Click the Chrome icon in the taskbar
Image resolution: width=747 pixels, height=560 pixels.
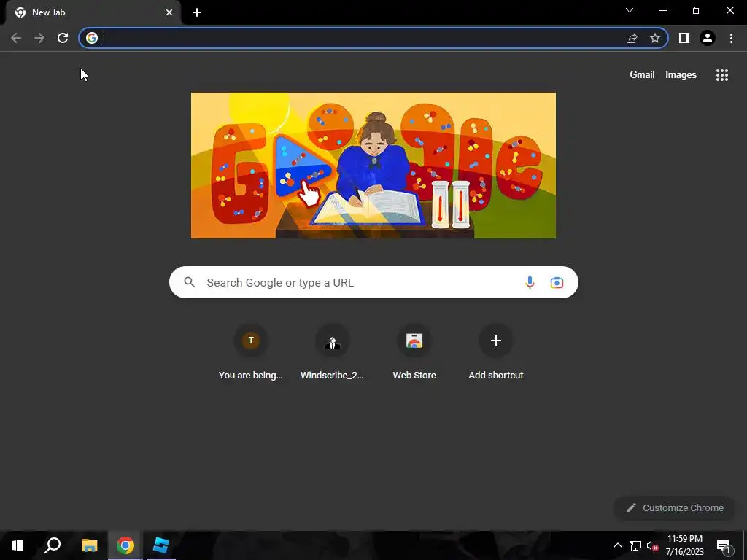coord(125,545)
